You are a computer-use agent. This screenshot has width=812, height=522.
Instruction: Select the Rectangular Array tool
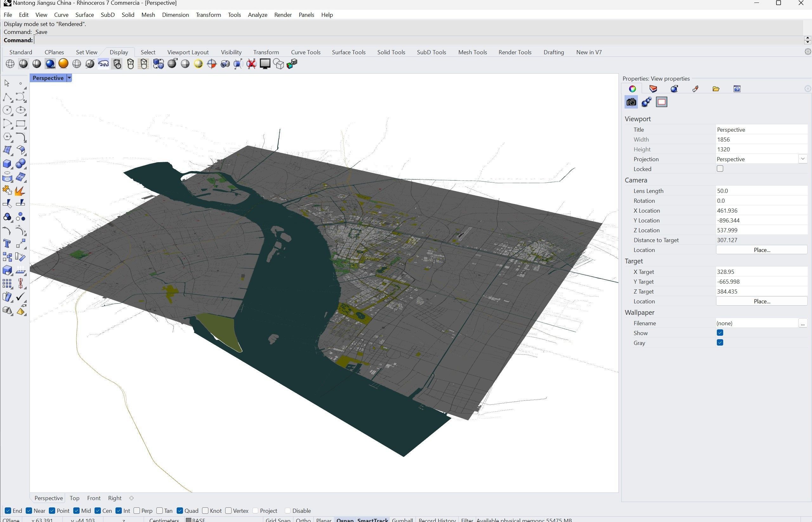coord(7,284)
